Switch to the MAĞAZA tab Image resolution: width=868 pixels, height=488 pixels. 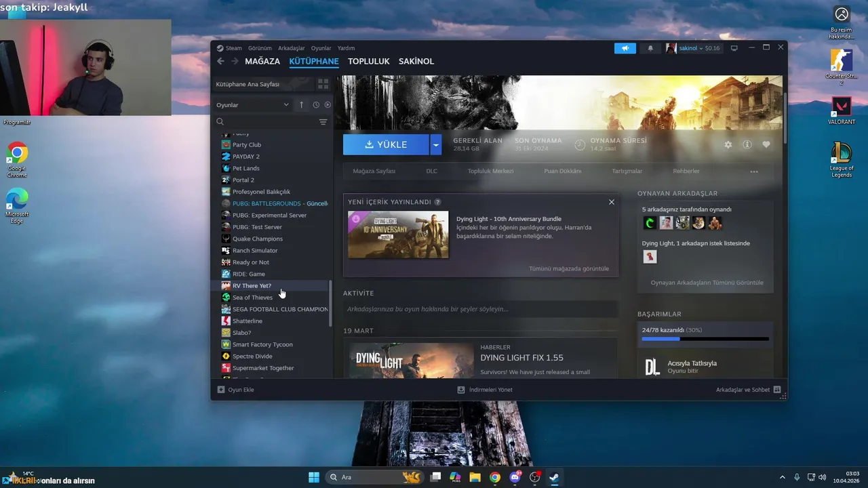pyautogui.click(x=262, y=61)
